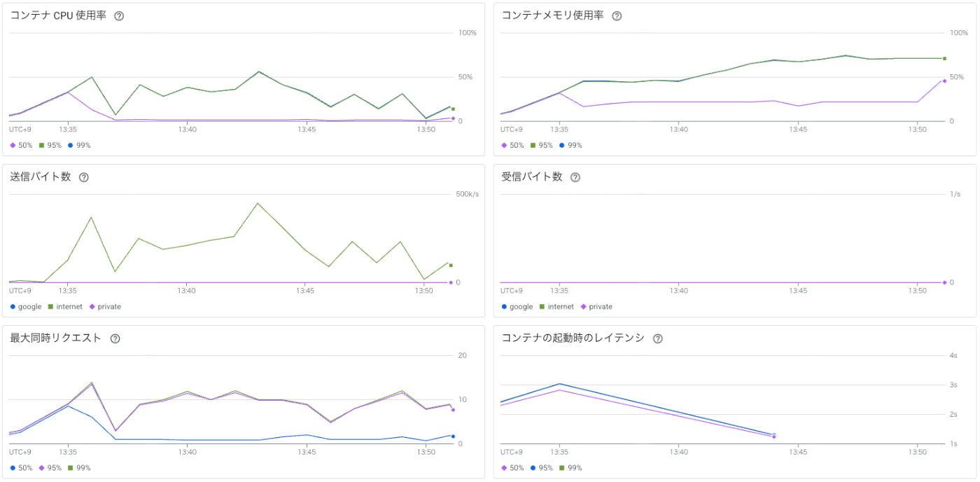Toggle internet series in 送信バイト数 legend
Image resolution: width=980 pixels, height=482 pixels.
tap(65, 307)
